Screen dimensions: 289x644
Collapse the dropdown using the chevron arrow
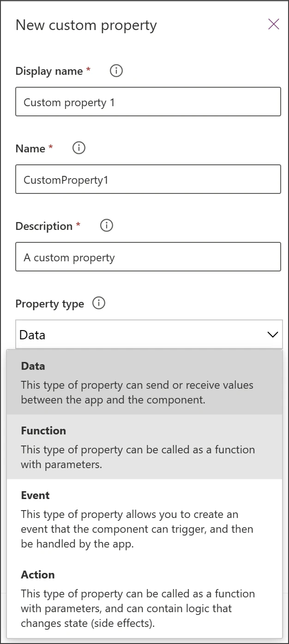tap(273, 335)
